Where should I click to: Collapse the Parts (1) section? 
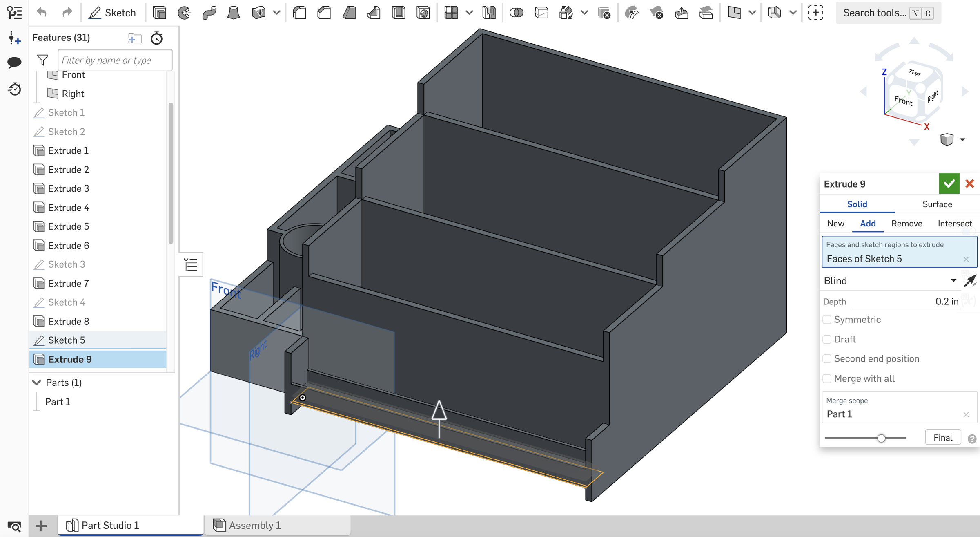pos(36,382)
